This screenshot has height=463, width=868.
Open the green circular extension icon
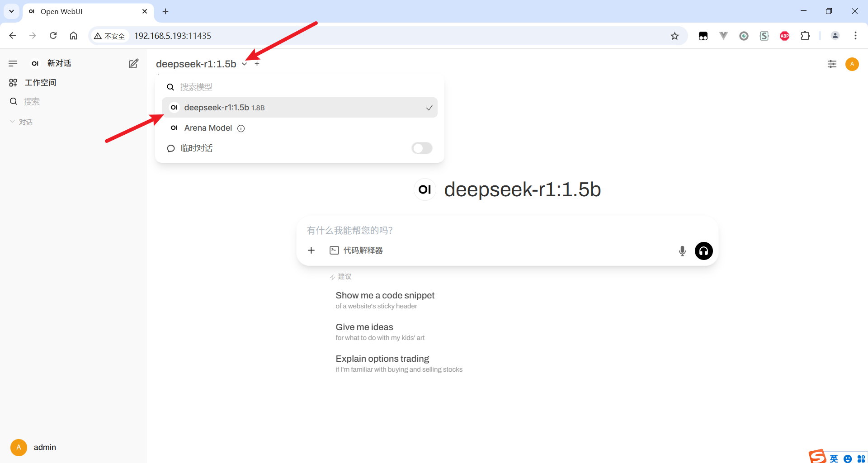744,36
